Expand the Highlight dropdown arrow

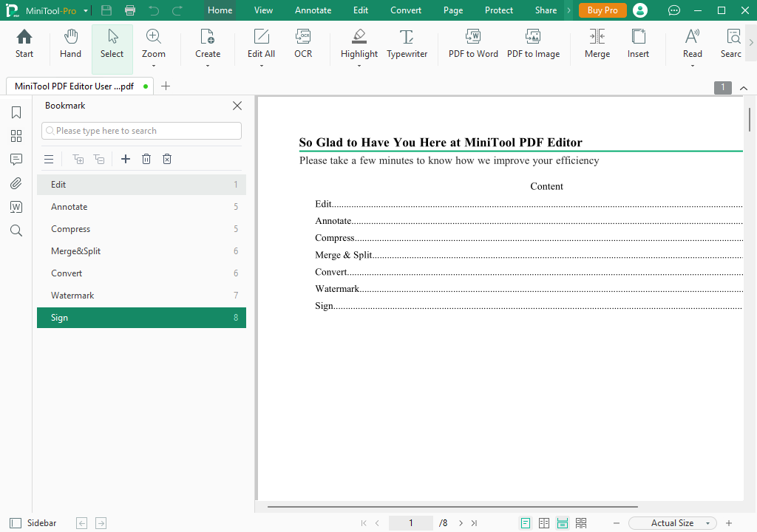[359, 66]
